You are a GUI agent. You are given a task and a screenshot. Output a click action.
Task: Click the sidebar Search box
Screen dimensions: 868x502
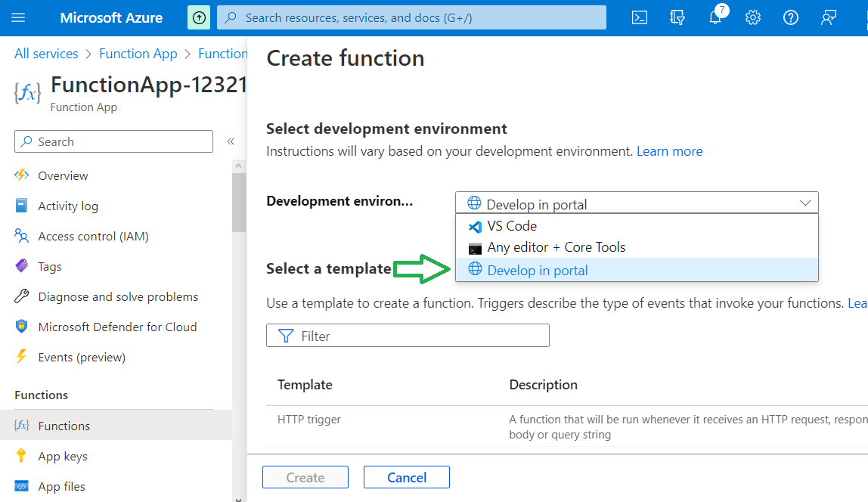click(113, 141)
